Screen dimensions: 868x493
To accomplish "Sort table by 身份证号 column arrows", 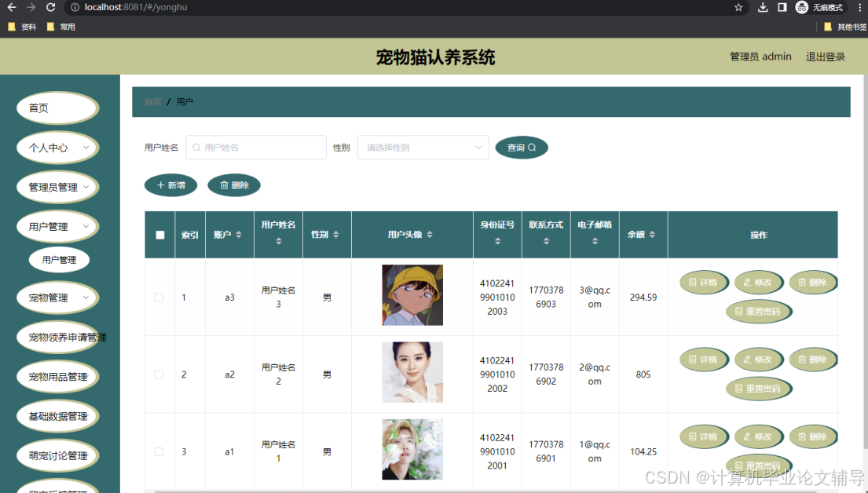I will coord(498,241).
